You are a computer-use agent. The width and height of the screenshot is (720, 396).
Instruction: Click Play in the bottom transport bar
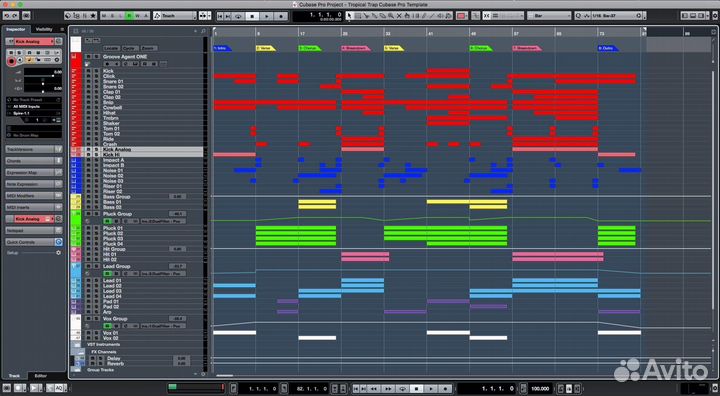pyautogui.click(x=430, y=389)
